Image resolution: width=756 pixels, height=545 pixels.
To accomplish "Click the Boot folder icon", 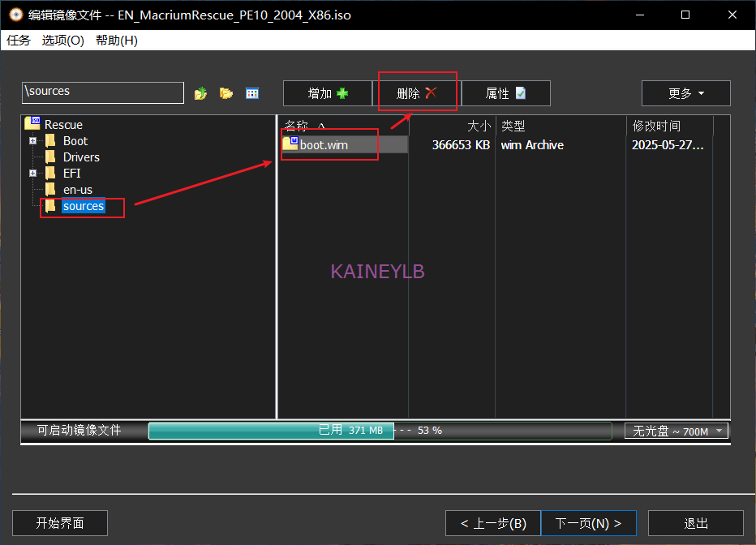I will pyautogui.click(x=50, y=140).
